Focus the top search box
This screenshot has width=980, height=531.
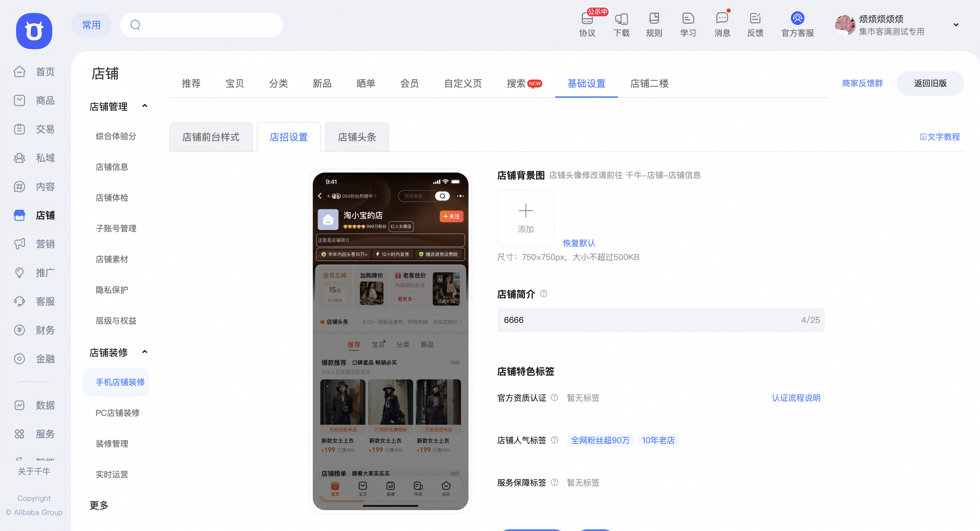tap(201, 25)
